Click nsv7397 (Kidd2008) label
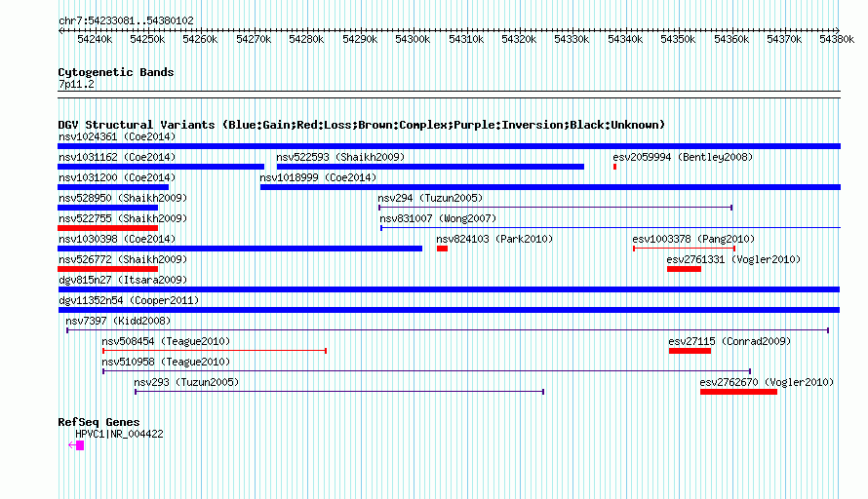This screenshot has height=499, width=868. (x=118, y=321)
